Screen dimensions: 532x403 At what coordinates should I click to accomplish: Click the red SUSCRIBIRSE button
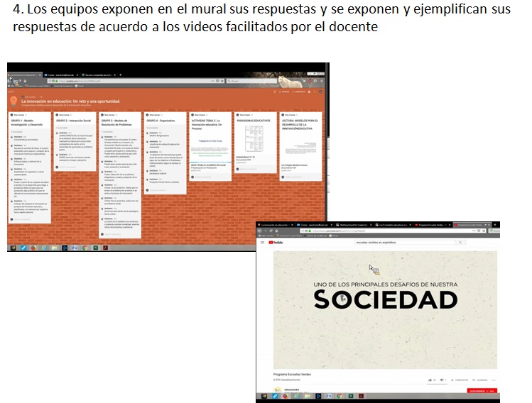point(482,391)
